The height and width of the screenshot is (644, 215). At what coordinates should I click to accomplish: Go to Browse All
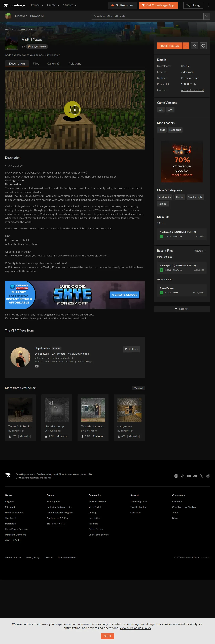click(x=37, y=16)
